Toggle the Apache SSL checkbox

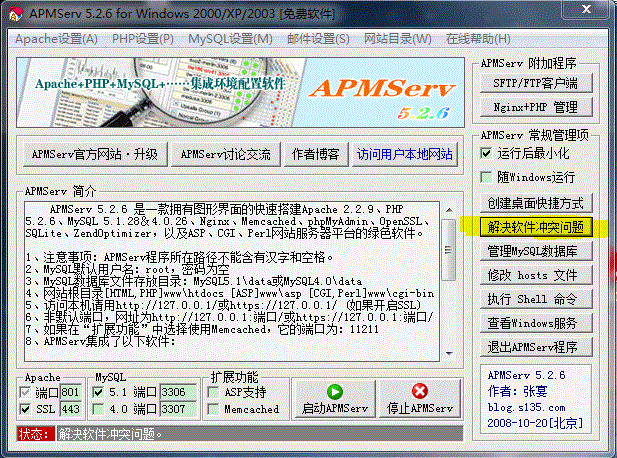point(25,409)
